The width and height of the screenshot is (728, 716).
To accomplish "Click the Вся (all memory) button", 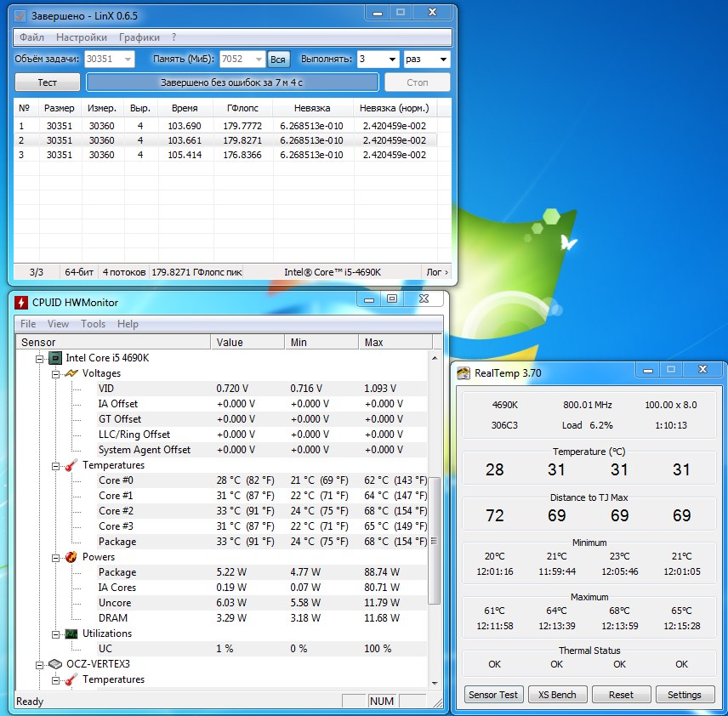I will click(x=277, y=60).
